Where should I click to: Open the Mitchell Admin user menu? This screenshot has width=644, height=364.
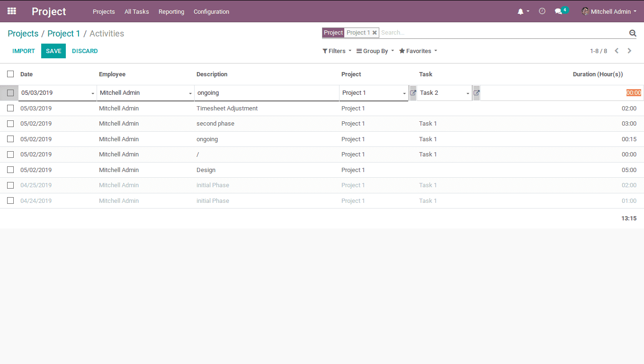(609, 11)
